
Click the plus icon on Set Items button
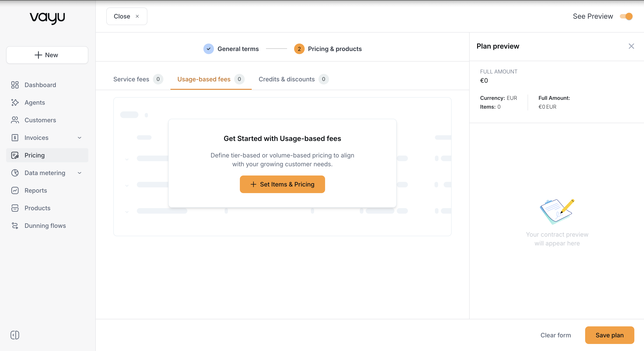tap(253, 184)
